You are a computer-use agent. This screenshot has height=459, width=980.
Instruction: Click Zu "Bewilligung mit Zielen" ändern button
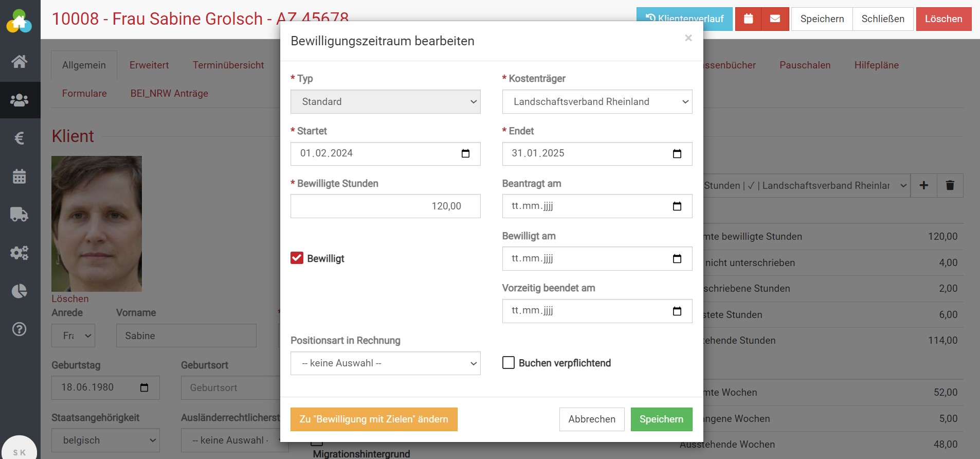374,419
